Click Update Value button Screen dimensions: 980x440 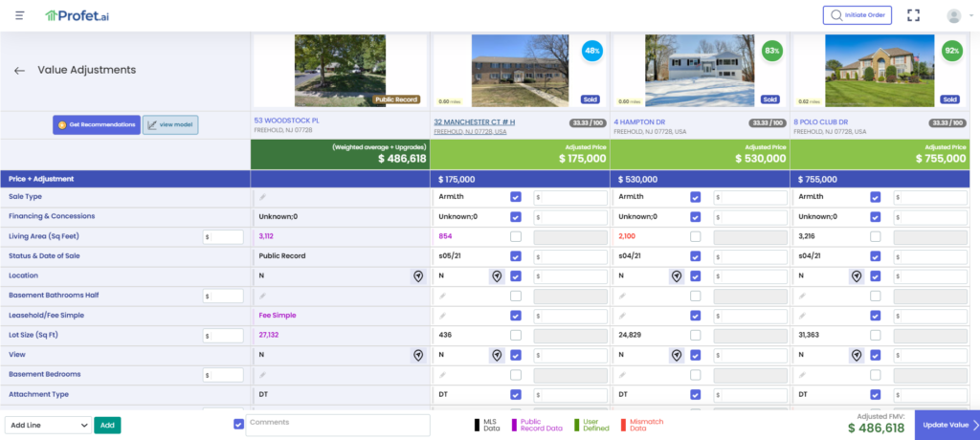coord(947,425)
